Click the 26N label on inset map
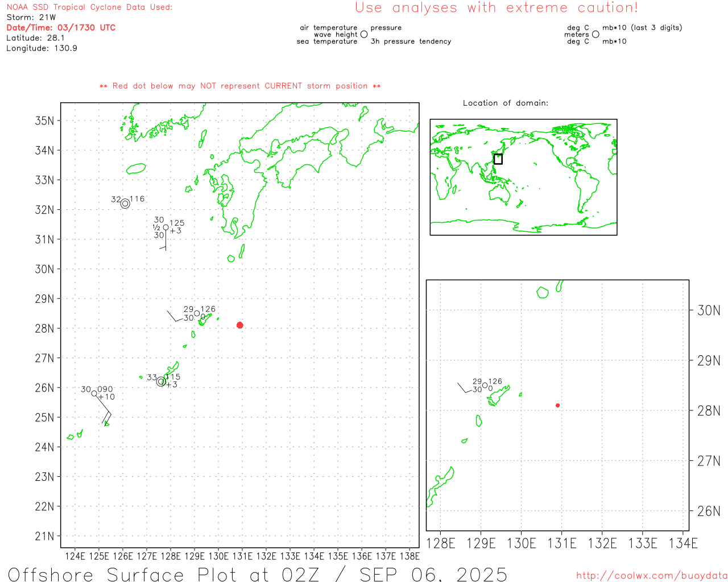Screen dimensions: 728x582 click(x=709, y=511)
